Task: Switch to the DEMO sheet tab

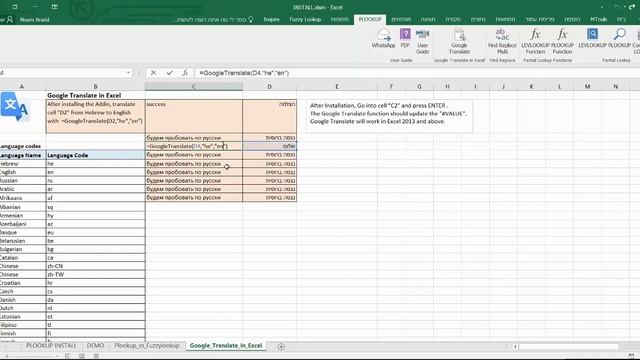Action: [x=96, y=345]
